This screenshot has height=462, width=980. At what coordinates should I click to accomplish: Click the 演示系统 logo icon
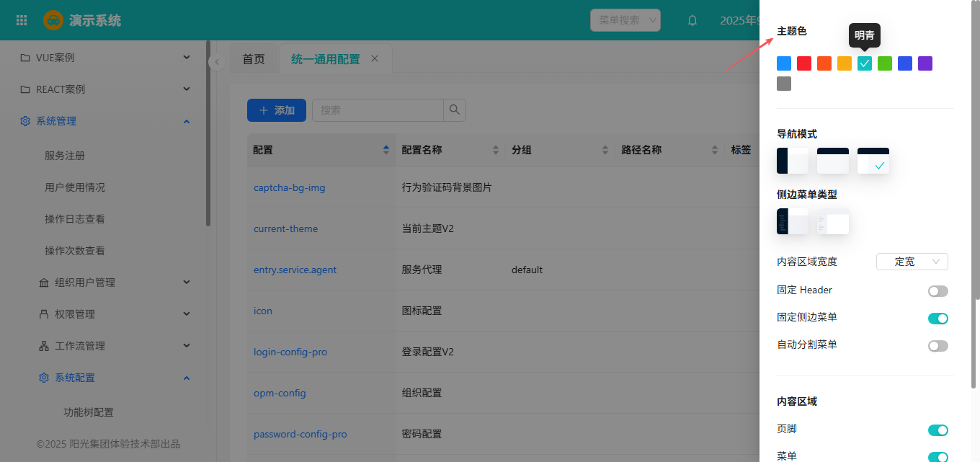point(53,20)
